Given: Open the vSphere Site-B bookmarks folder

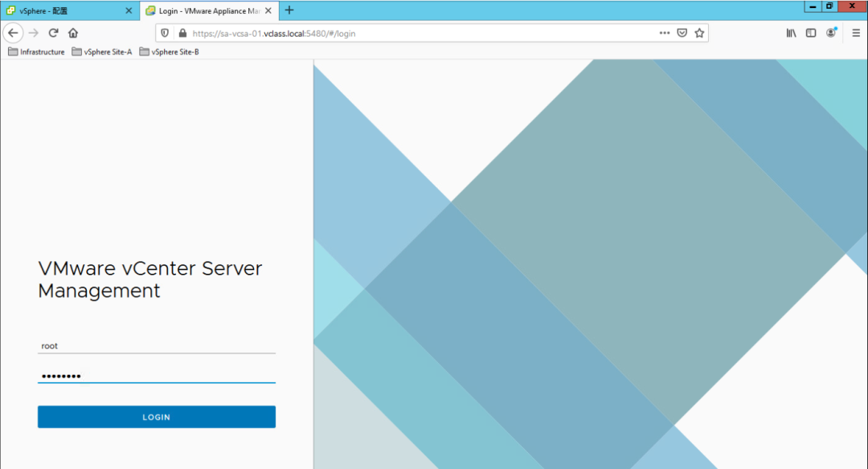Looking at the screenshot, I should click(170, 52).
